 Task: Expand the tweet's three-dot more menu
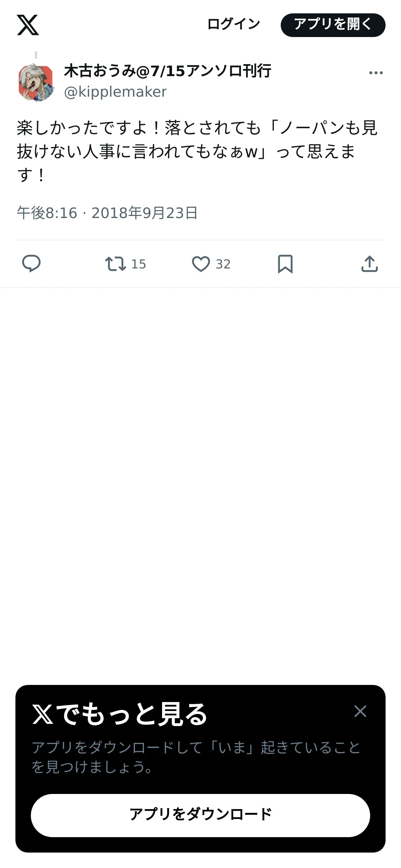pos(376,73)
